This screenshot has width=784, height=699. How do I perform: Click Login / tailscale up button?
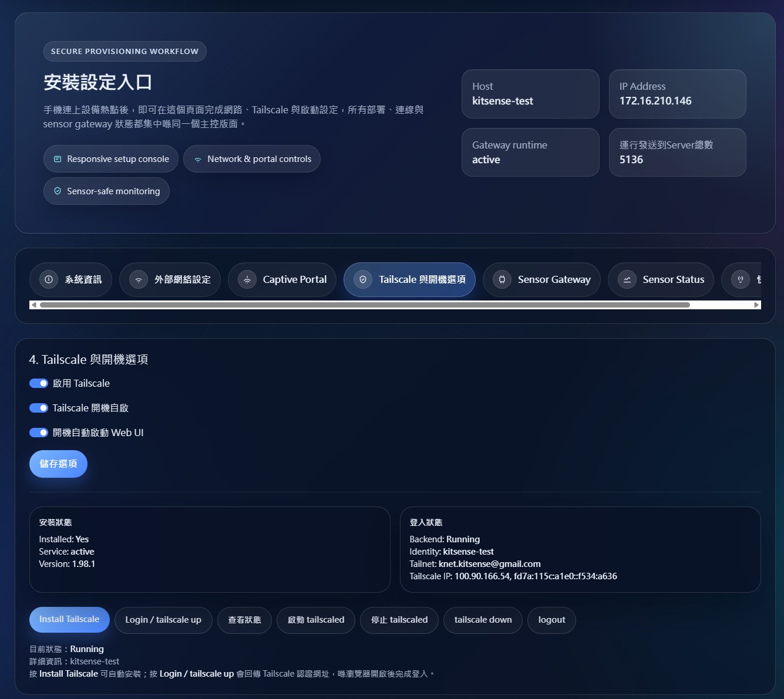coord(163,620)
